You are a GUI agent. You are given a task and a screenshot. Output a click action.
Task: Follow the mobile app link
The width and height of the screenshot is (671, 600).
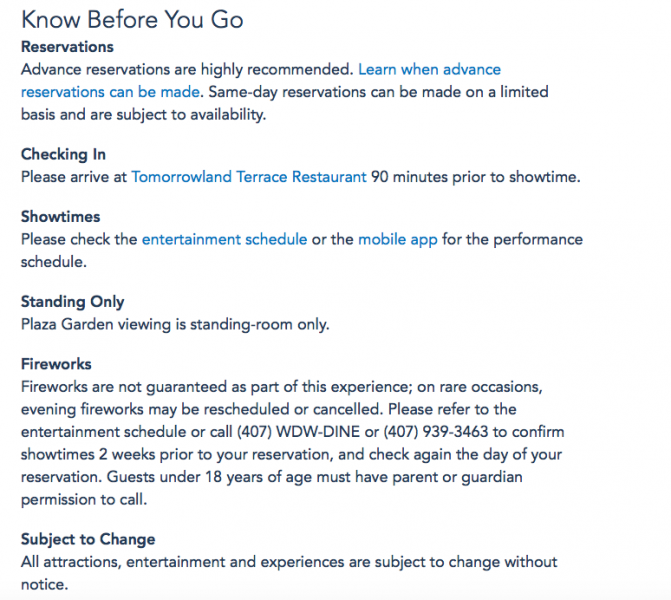(397, 240)
